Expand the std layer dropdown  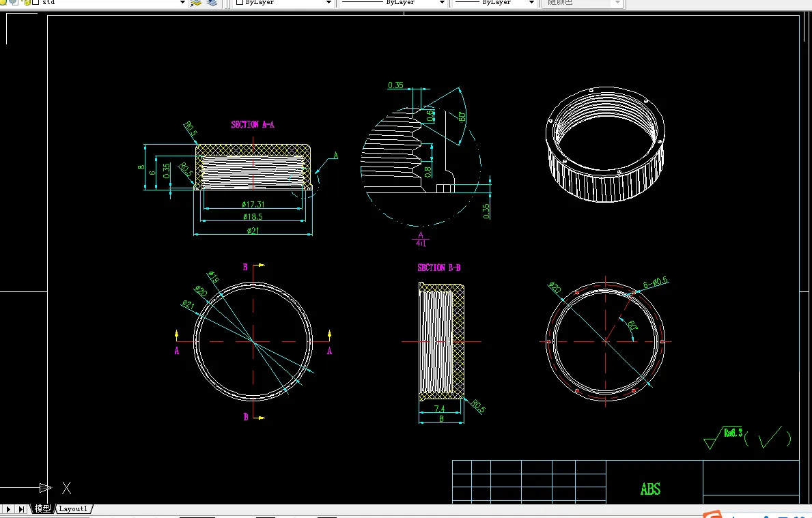(x=182, y=3)
